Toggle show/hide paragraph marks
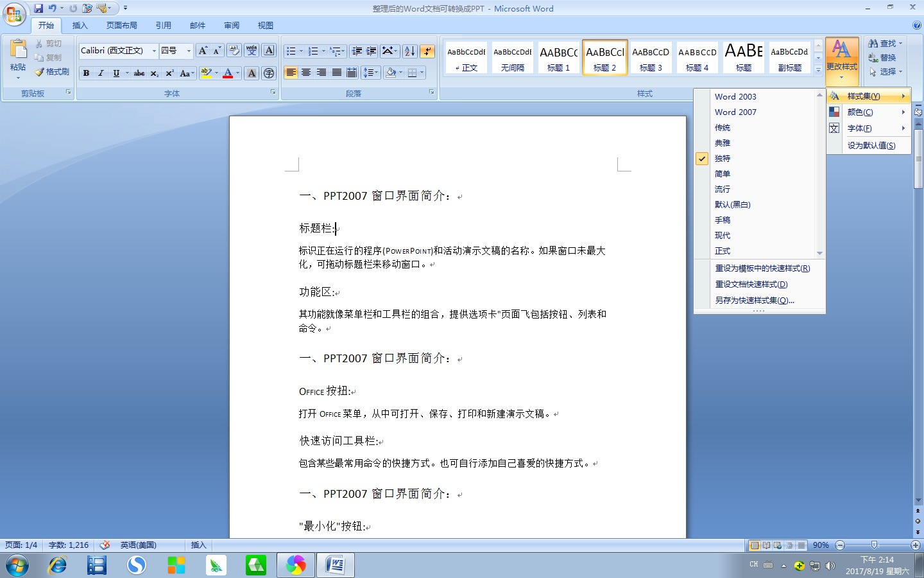This screenshot has width=924, height=578. coord(427,50)
